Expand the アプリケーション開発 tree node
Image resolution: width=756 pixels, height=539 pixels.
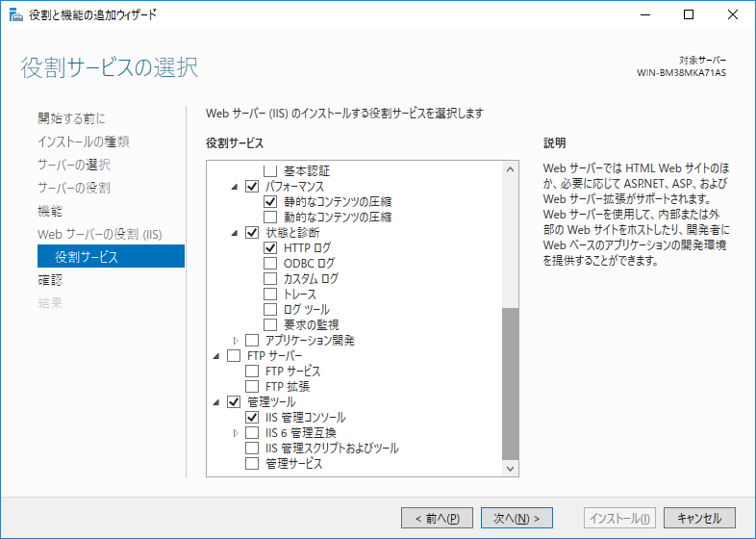236,341
